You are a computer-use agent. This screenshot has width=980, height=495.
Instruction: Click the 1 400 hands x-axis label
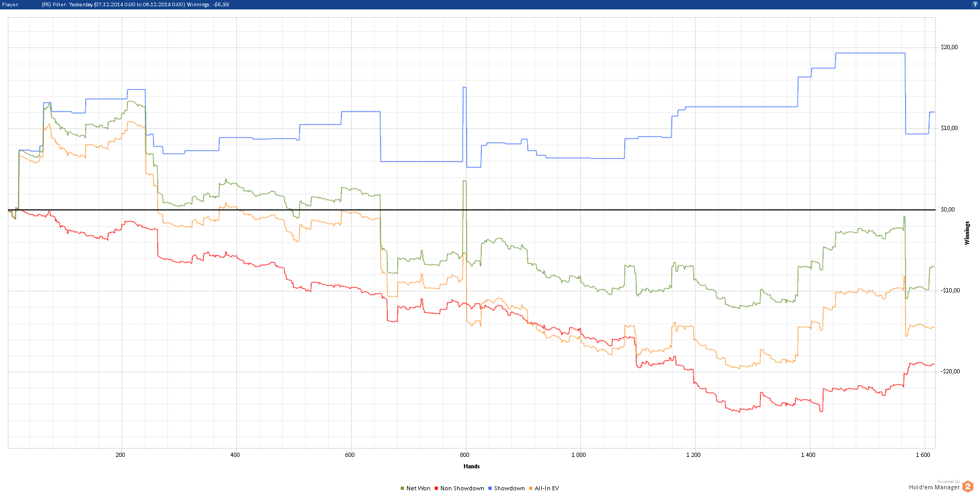click(x=808, y=455)
